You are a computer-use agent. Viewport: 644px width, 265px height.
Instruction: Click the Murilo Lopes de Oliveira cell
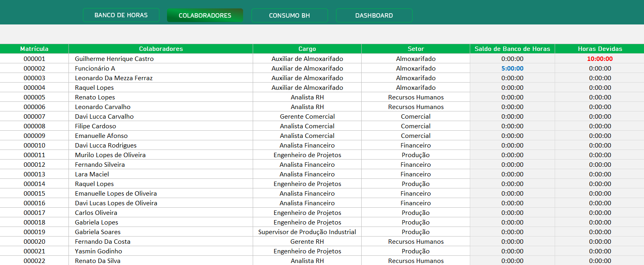110,155
